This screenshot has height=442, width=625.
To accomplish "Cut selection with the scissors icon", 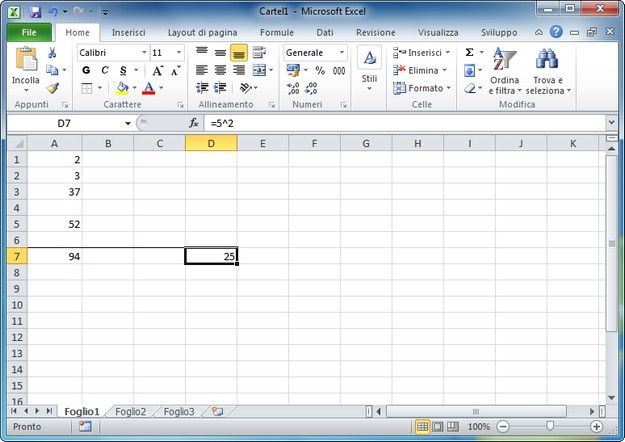I will (x=52, y=53).
